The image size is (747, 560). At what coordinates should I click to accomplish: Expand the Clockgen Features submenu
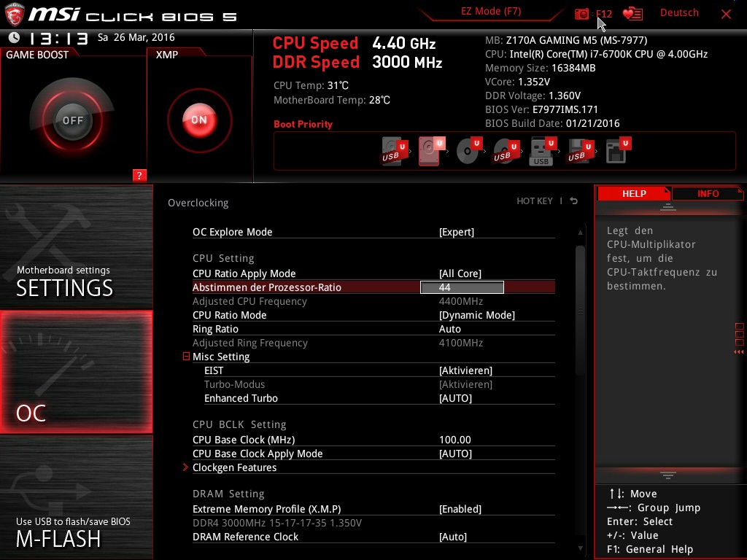coord(234,467)
